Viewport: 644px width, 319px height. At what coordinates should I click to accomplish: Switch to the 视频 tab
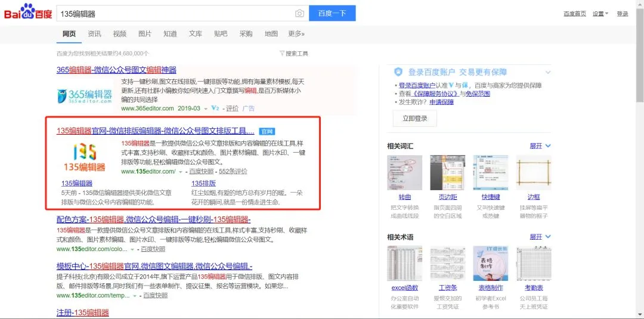pyautogui.click(x=119, y=34)
